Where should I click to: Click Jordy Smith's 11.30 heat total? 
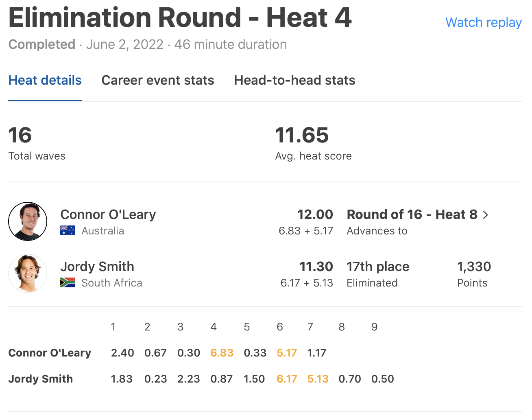316,267
